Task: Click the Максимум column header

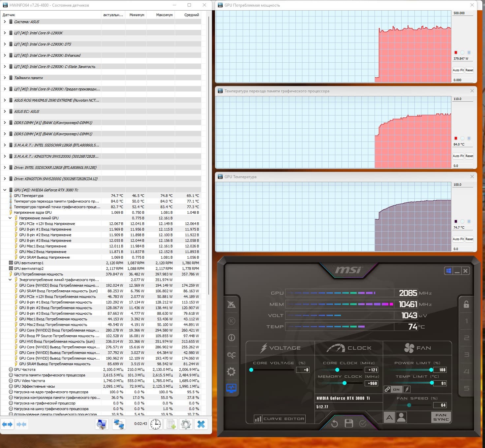Action: 164,15
